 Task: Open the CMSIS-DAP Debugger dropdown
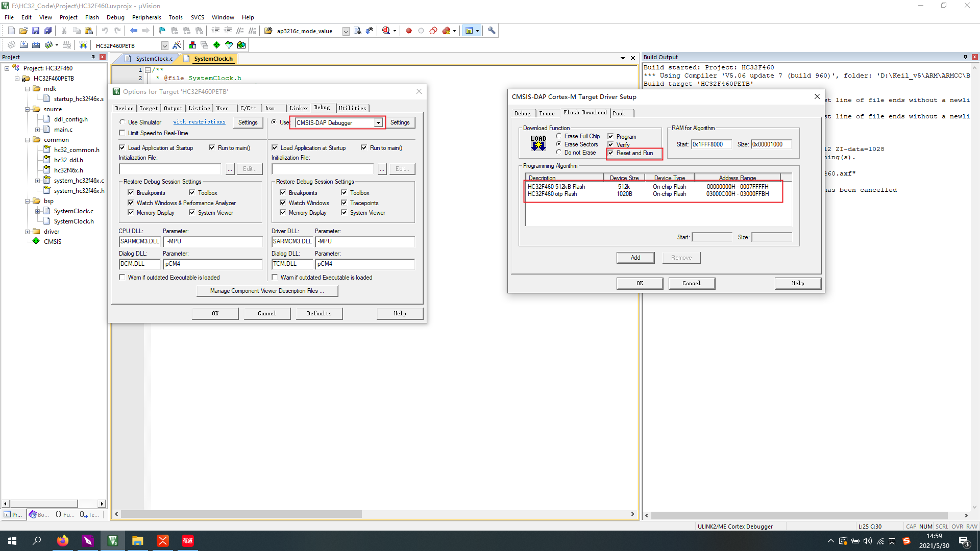pos(378,123)
